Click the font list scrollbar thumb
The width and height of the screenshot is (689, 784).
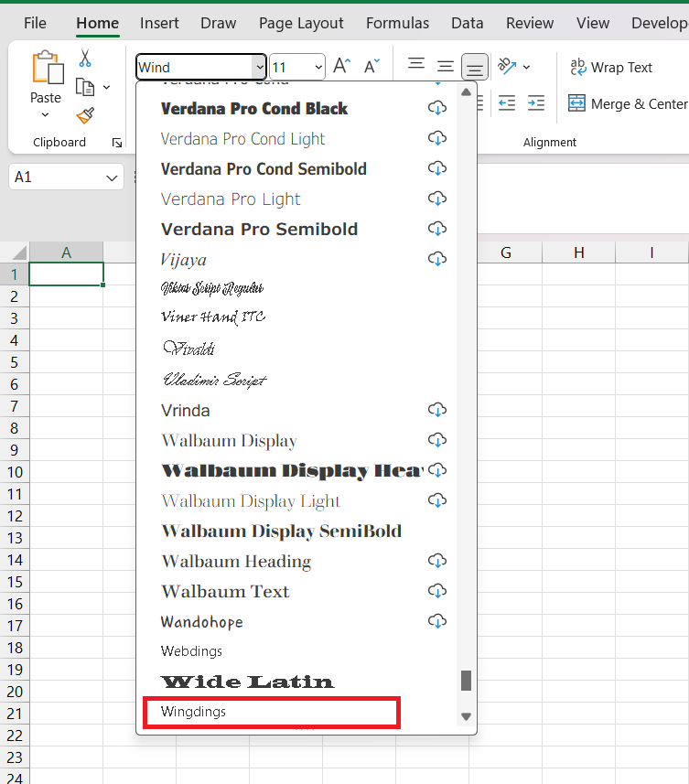(466, 681)
